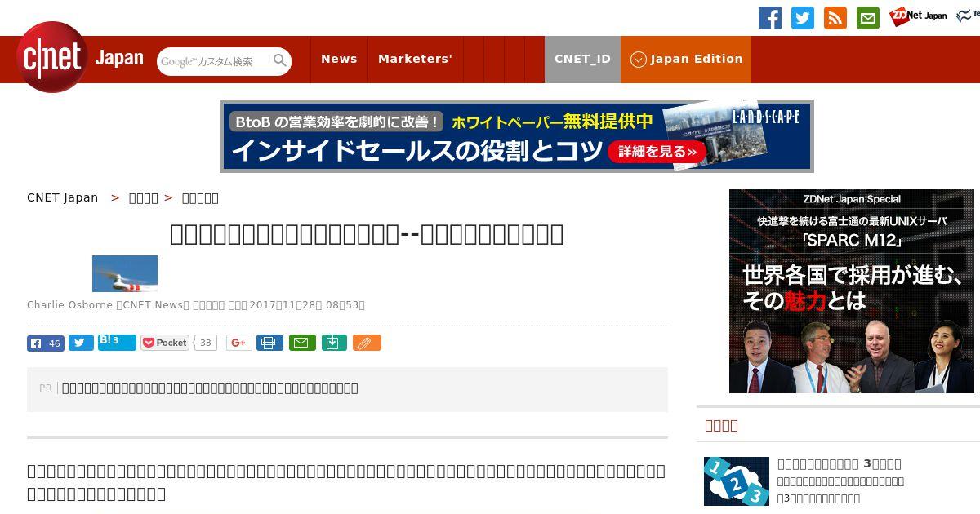Email the article with green mail icon
The width and height of the screenshot is (980, 514).
(301, 343)
